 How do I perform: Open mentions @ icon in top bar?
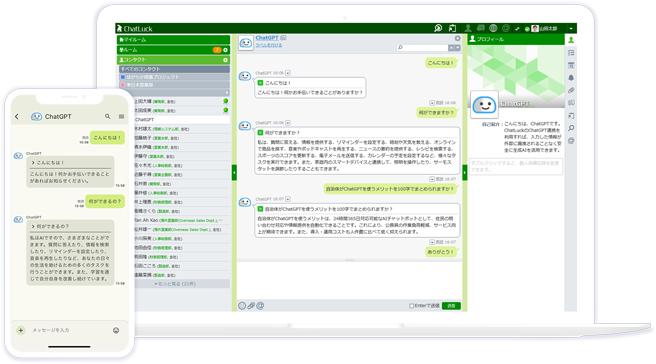tap(506, 28)
